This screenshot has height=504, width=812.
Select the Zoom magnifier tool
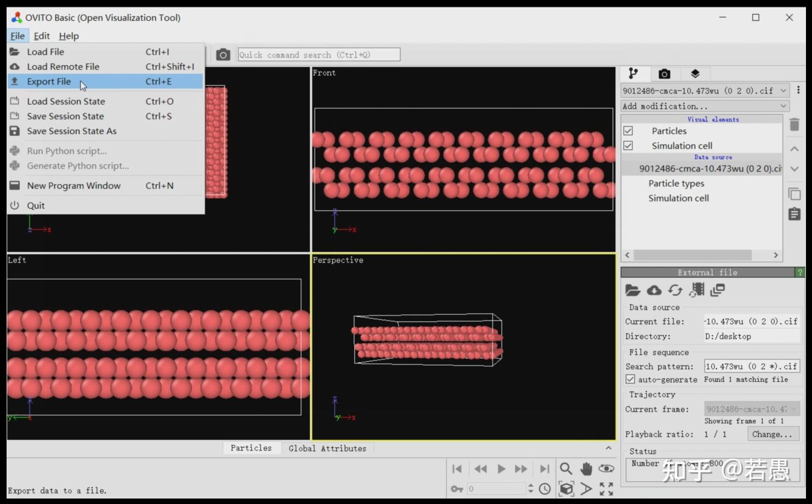coord(566,469)
